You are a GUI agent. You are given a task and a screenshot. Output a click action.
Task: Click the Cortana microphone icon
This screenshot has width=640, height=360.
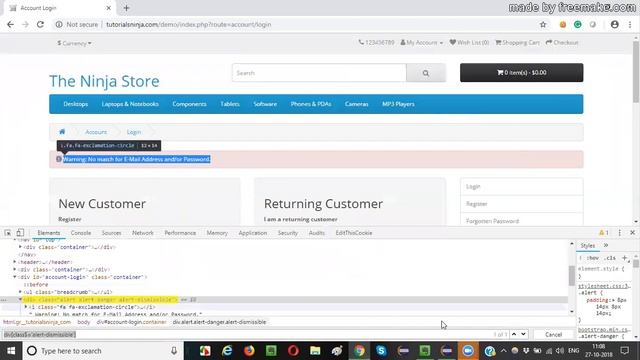click(x=174, y=351)
